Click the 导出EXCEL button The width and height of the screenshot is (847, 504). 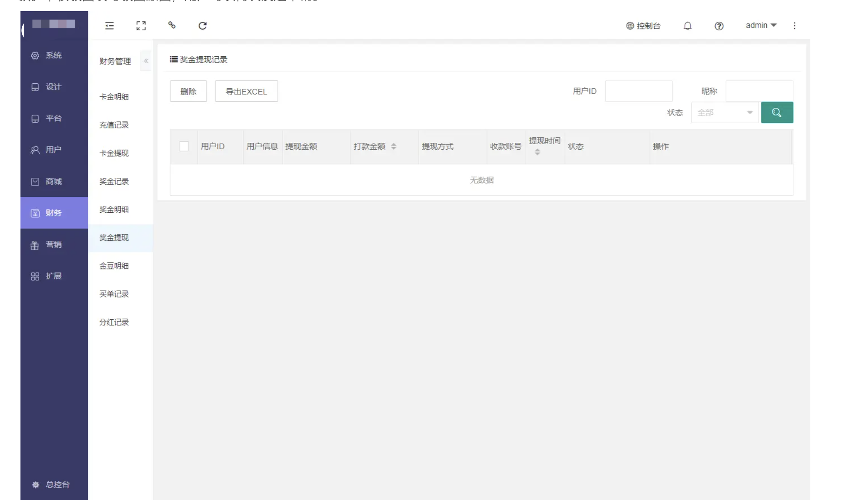pyautogui.click(x=247, y=91)
